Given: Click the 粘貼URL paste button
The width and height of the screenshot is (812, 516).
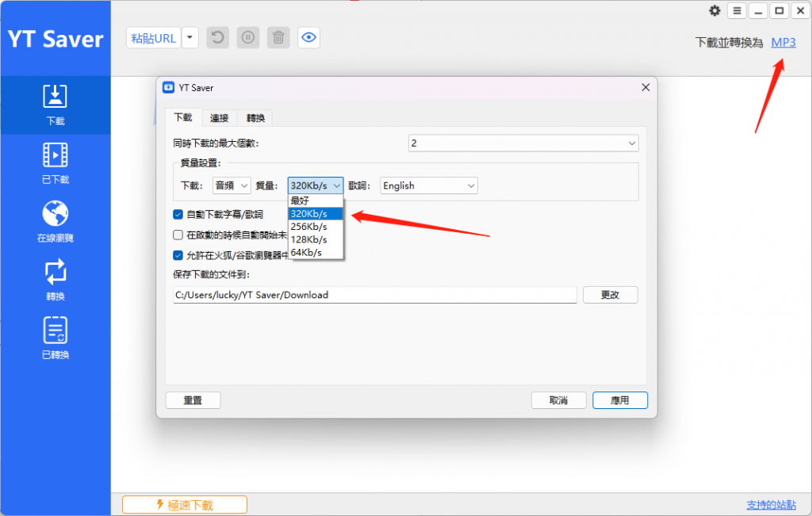Looking at the screenshot, I should [154, 38].
